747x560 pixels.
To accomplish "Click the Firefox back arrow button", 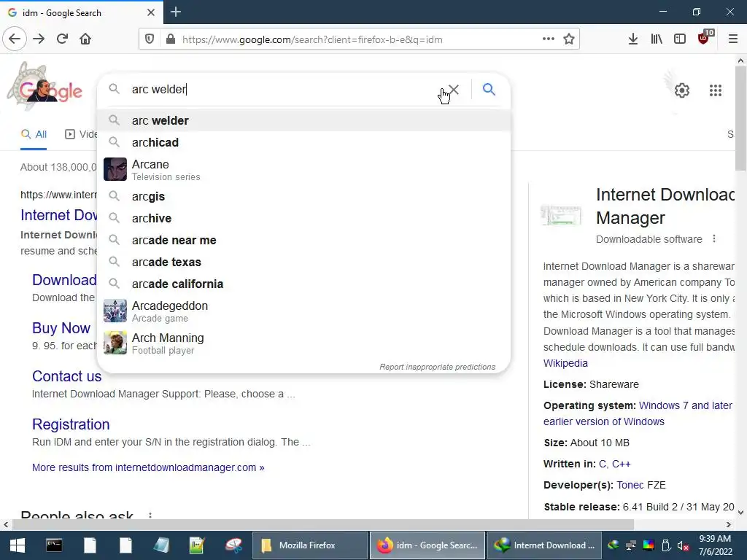I will pyautogui.click(x=15, y=39).
